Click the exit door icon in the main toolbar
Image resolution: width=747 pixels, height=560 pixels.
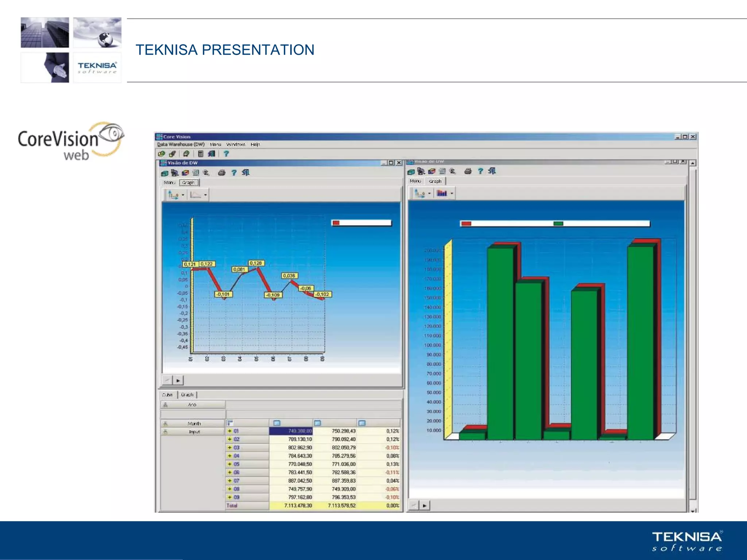point(212,154)
